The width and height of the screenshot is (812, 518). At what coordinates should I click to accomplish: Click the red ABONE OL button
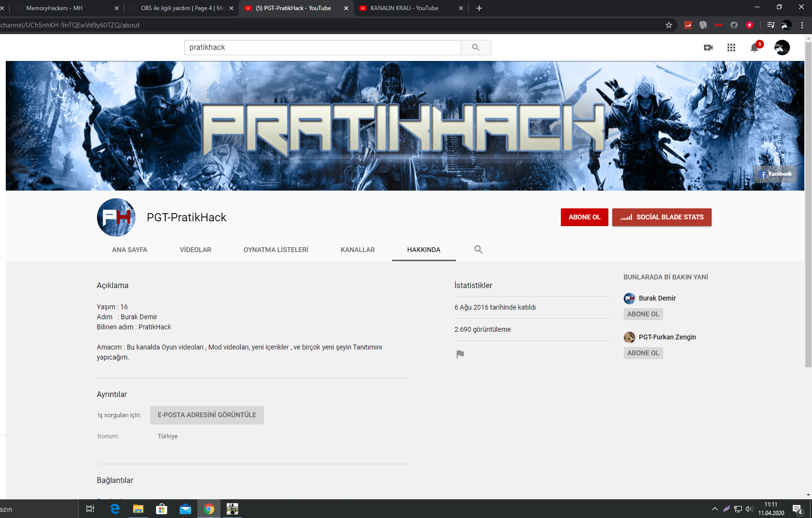(584, 217)
